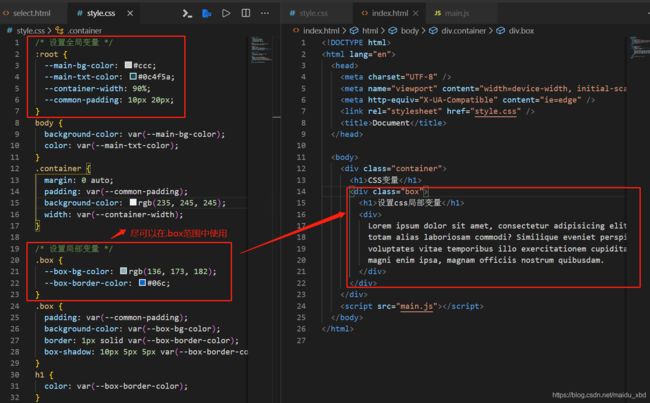Click the <h1>CSS变量</h1> line
Screen dimensions: 650x403
coord(386,180)
